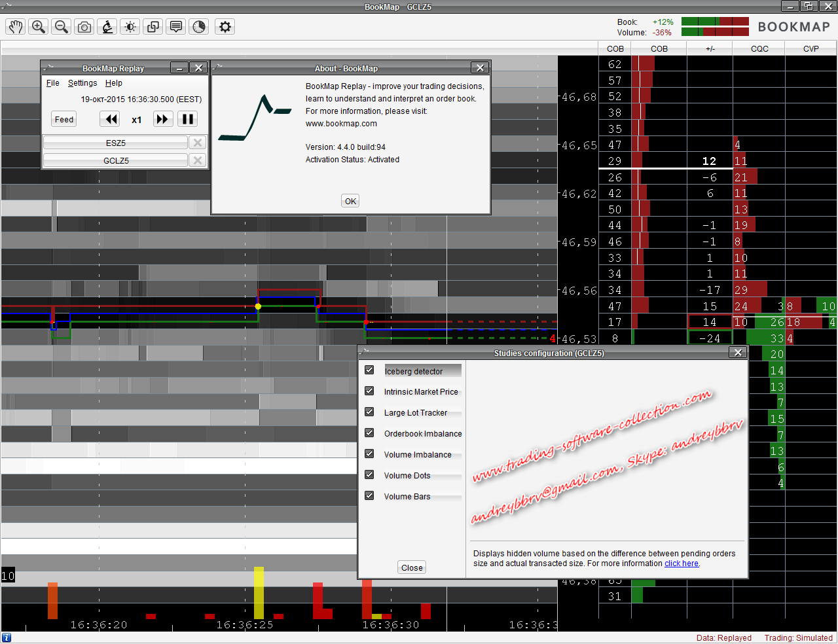
Task: Disable the Volume Dots checkbox
Action: click(369, 475)
